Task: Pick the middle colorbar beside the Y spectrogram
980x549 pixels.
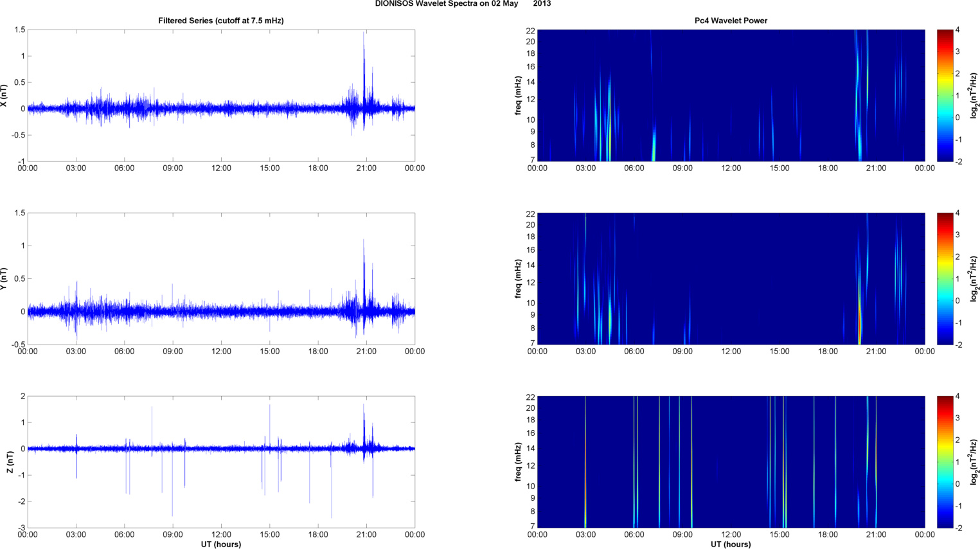Action: pyautogui.click(x=945, y=278)
